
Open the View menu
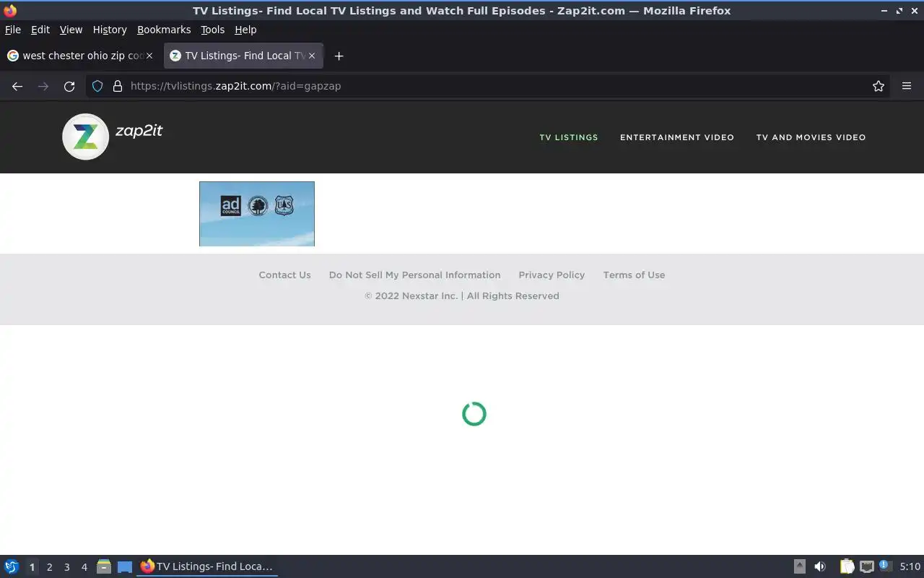click(x=71, y=30)
